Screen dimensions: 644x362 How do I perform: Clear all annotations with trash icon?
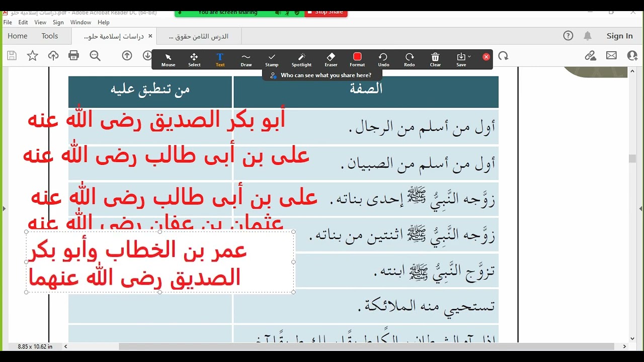(435, 60)
